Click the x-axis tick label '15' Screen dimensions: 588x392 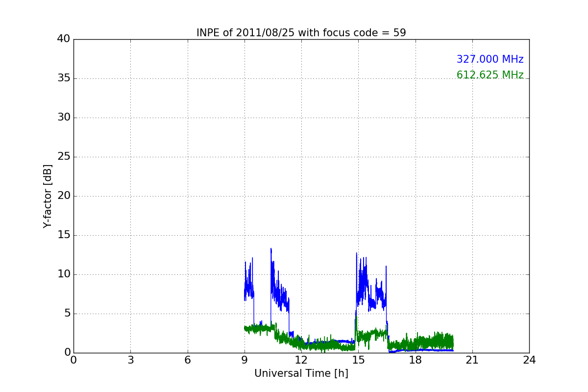[x=358, y=360]
